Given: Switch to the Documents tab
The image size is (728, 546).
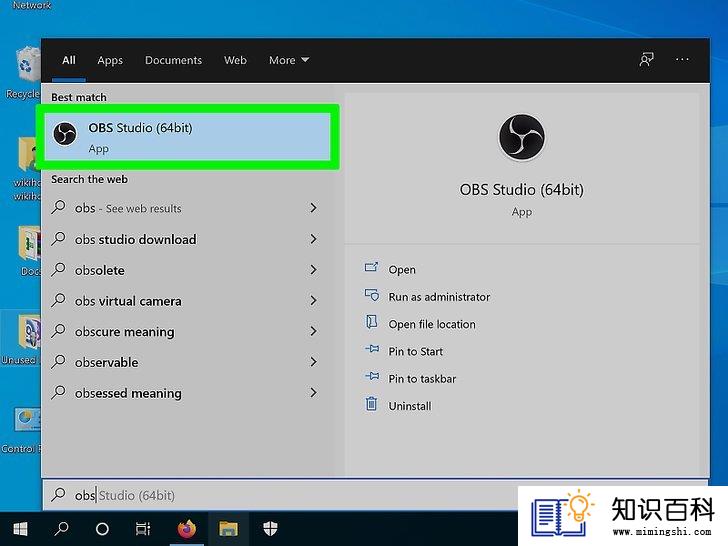Looking at the screenshot, I should click(x=173, y=60).
